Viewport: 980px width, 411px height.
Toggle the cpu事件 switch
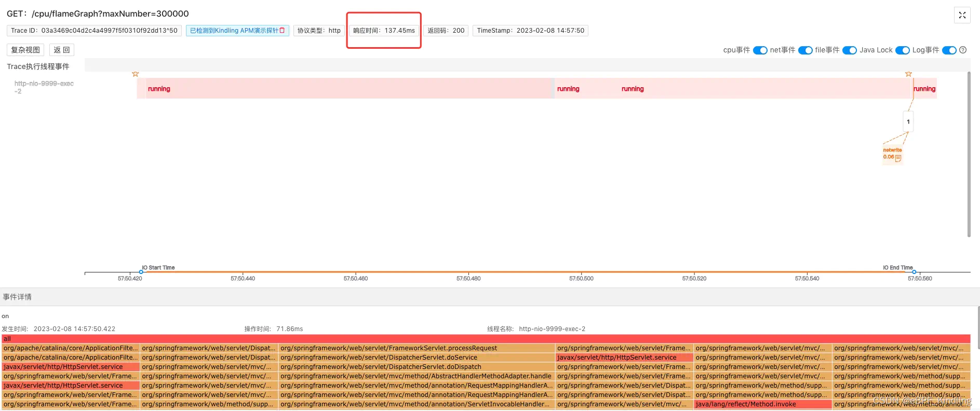(x=760, y=50)
